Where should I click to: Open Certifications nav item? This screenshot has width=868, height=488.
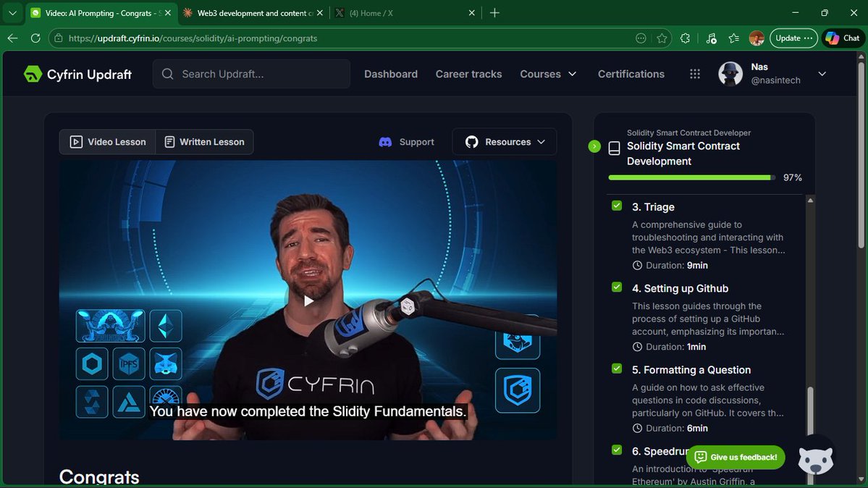(x=631, y=75)
